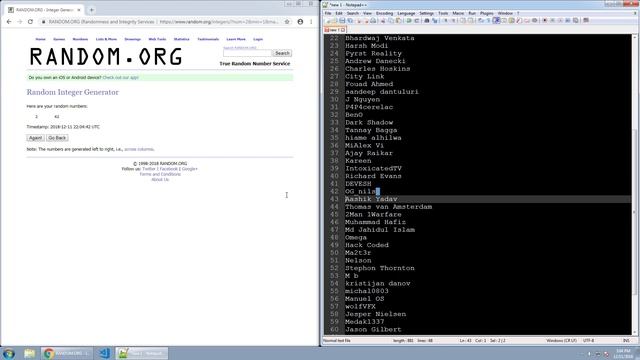The width and height of the screenshot is (640, 360).
Task: Open the Home link in site navigation
Action: point(40,39)
